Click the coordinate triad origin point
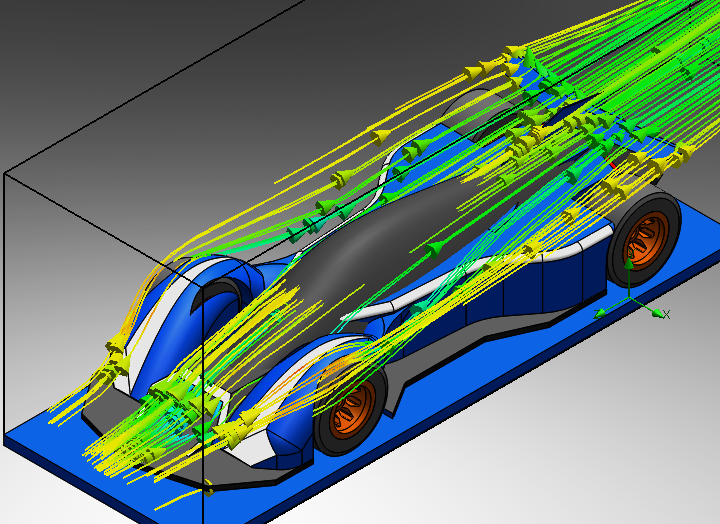Image resolution: width=720 pixels, height=524 pixels. pos(630,298)
